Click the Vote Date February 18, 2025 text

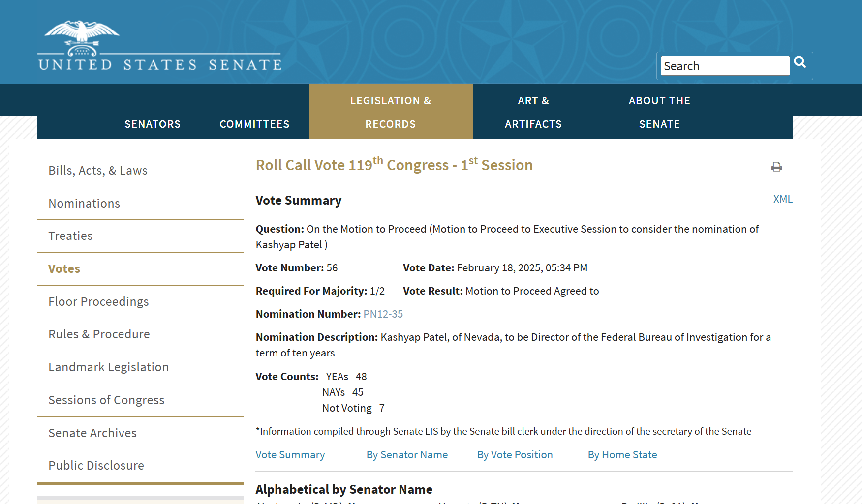click(x=495, y=268)
